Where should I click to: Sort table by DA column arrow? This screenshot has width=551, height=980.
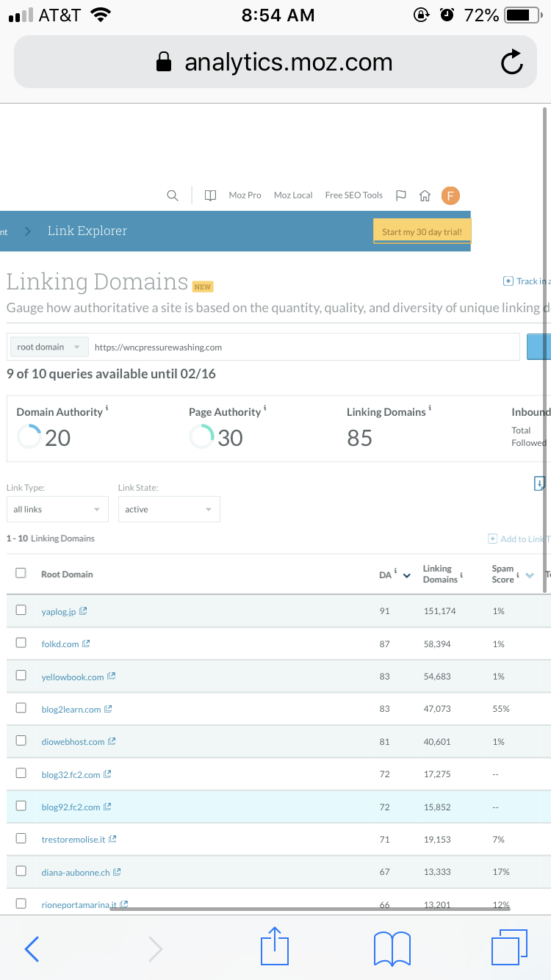407,576
